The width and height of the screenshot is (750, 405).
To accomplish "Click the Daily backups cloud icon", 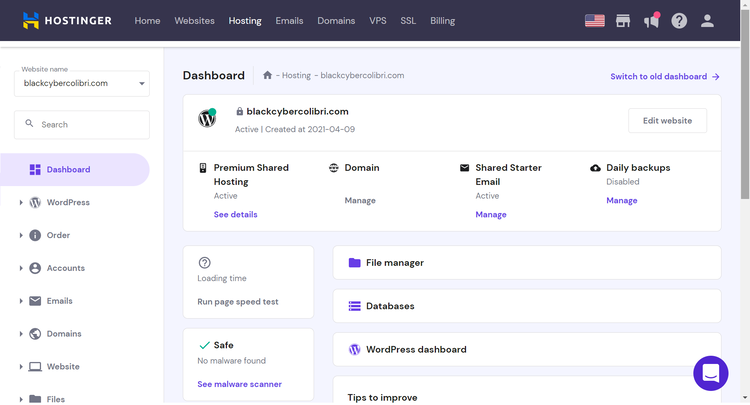I will 595,168.
